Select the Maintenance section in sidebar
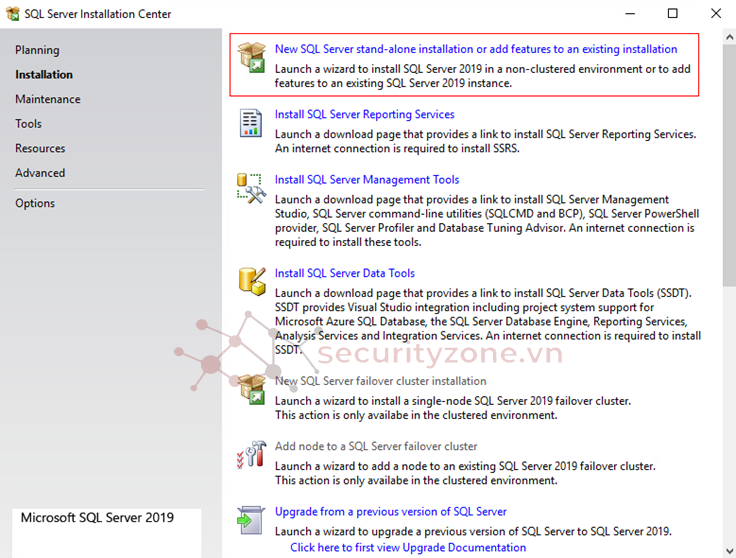 pyautogui.click(x=48, y=99)
